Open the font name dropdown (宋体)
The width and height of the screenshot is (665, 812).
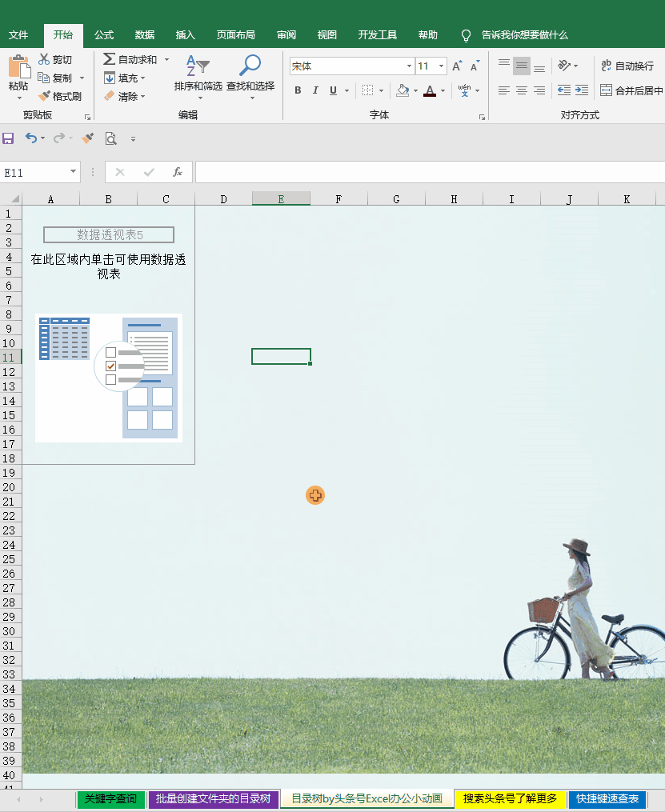409,66
